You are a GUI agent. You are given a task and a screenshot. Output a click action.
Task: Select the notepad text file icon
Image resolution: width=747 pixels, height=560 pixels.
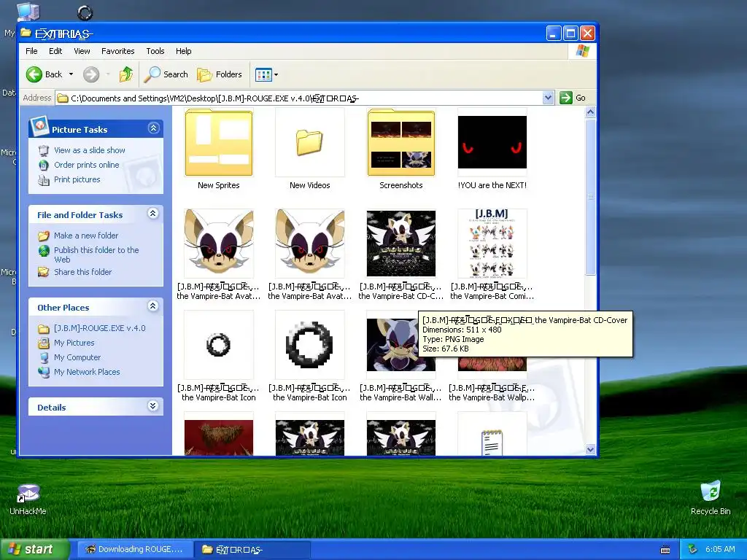(x=492, y=442)
